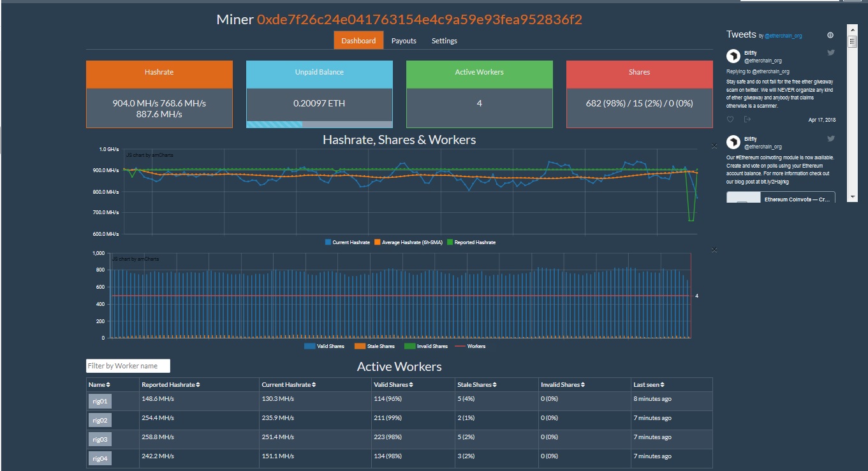Screen dimensions: 868x471
Task: Click share icon under first tweet
Action: coord(747,119)
